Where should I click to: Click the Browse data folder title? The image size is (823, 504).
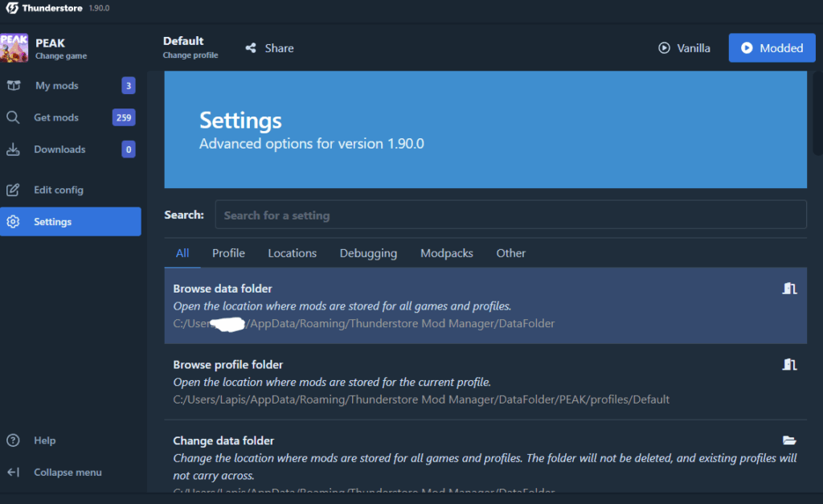(223, 289)
